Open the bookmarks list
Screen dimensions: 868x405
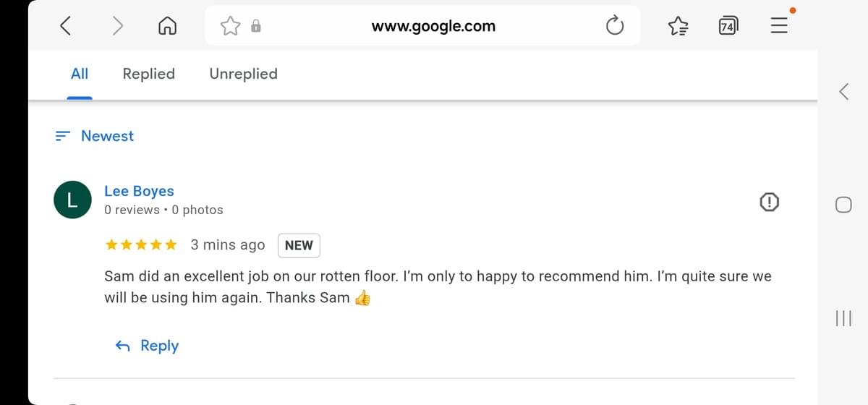click(x=678, y=27)
